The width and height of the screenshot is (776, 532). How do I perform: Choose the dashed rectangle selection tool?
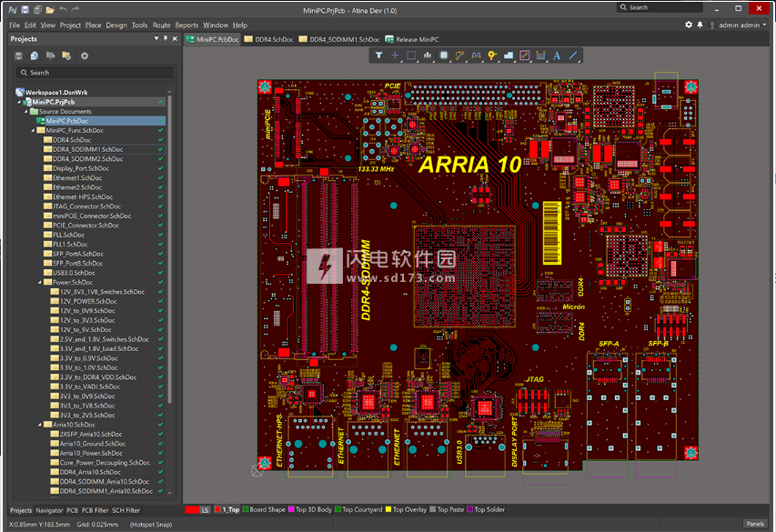tap(411, 55)
